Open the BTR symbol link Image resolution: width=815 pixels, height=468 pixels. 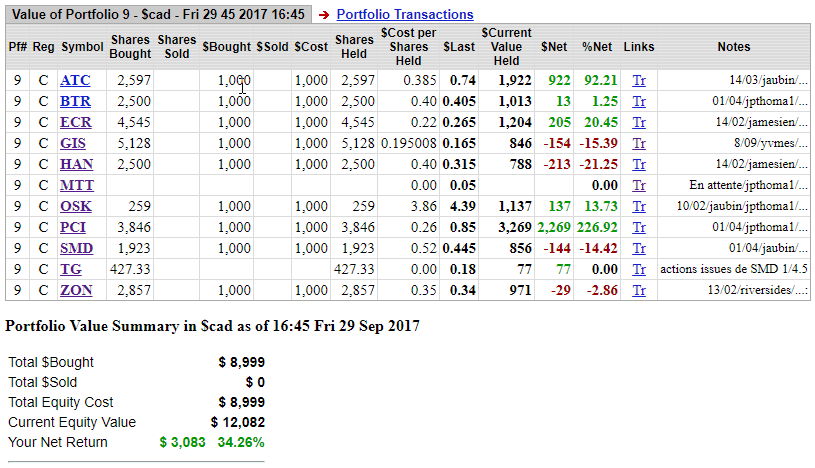coord(75,101)
